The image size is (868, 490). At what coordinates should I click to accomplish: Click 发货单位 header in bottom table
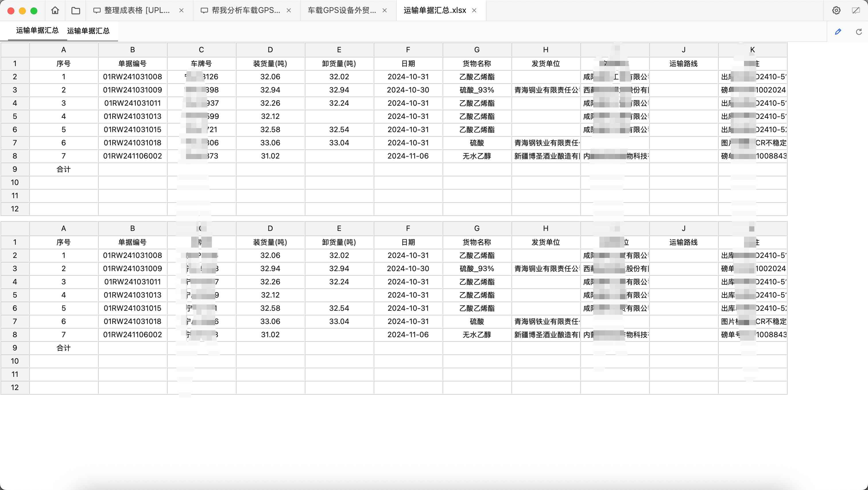(x=546, y=242)
